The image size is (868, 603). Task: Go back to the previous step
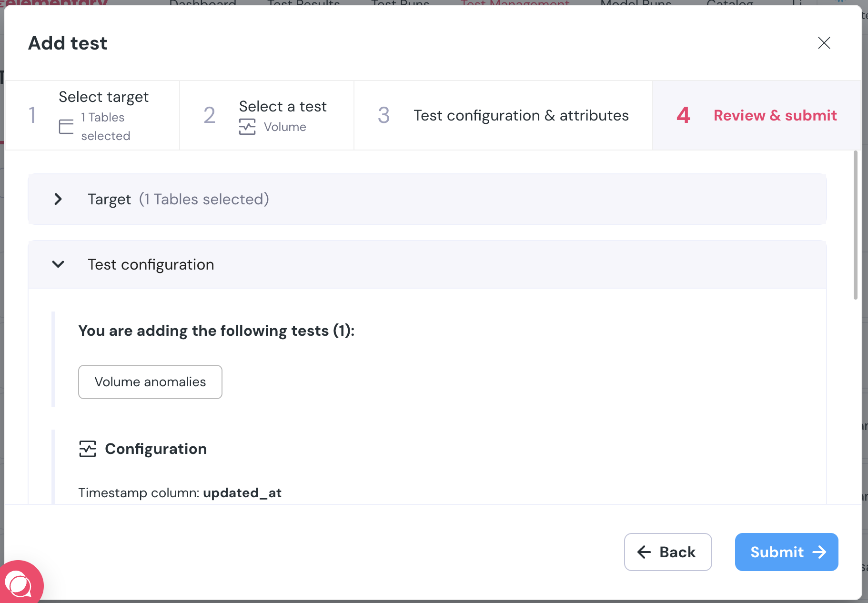click(668, 552)
